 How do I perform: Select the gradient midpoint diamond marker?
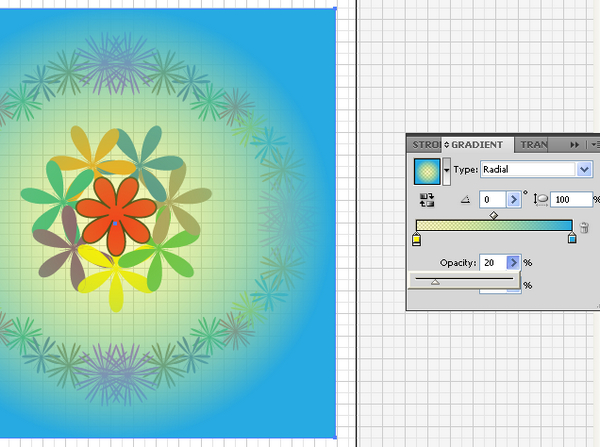coord(494,215)
